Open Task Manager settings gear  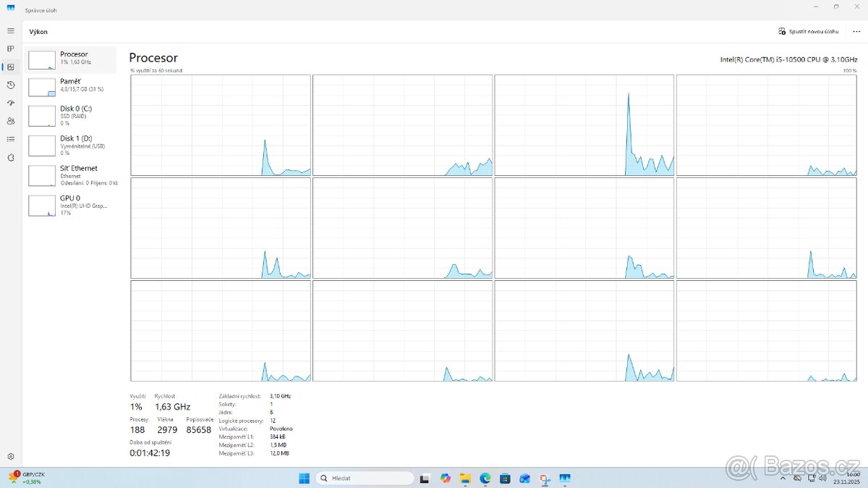pos(10,456)
